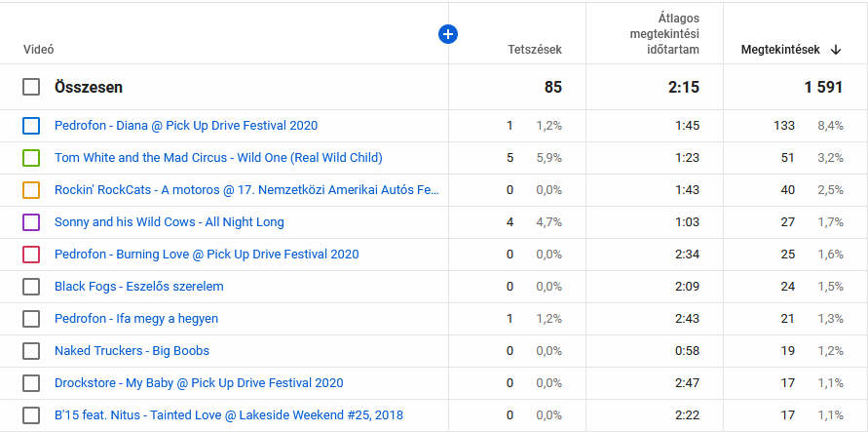Open B'15 feat. Nitus - Tainted Love link
This screenshot has height=432, width=868.
coord(229,415)
